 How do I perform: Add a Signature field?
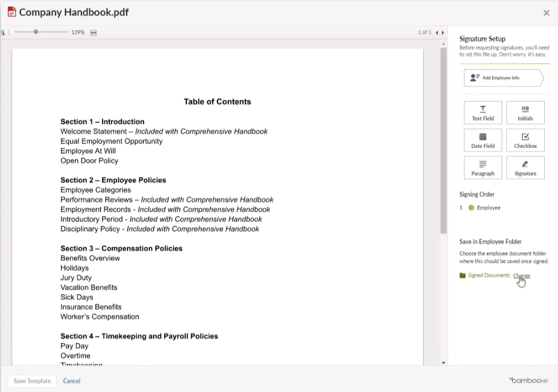click(525, 167)
